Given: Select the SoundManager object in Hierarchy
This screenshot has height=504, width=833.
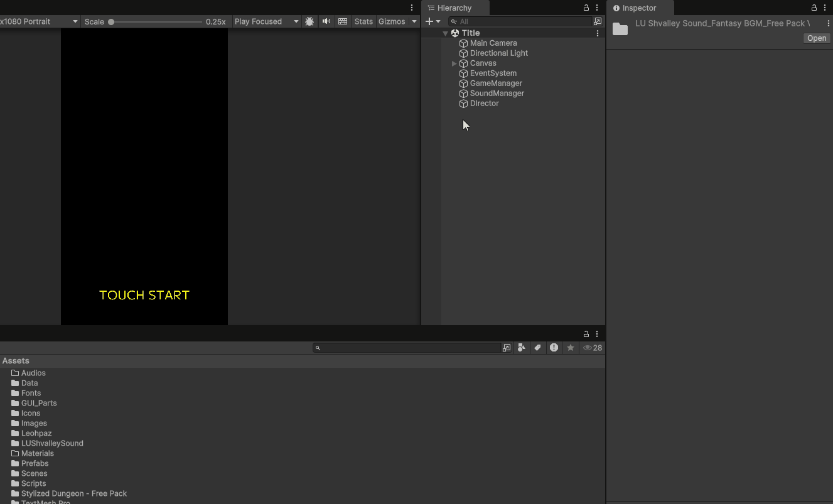Looking at the screenshot, I should (497, 94).
